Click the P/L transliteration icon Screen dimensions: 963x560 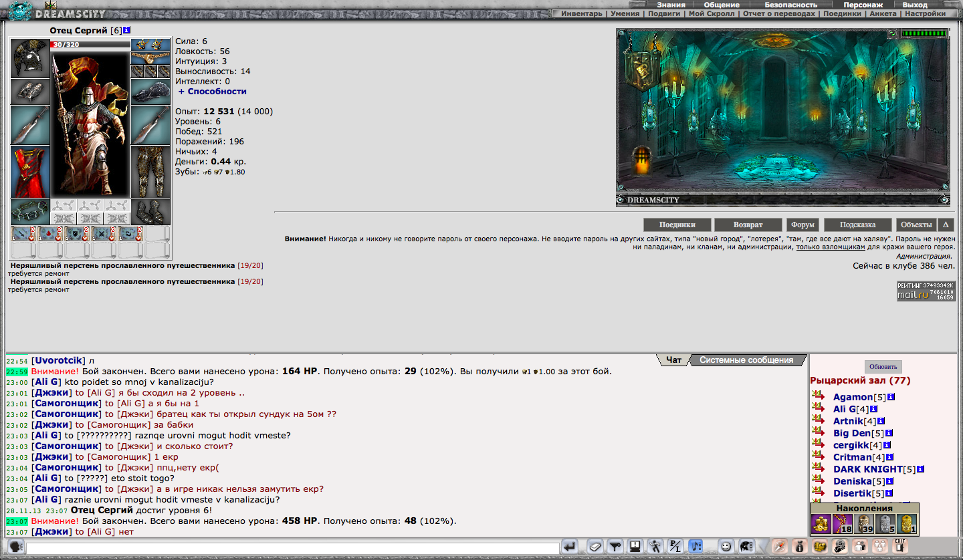(x=676, y=547)
